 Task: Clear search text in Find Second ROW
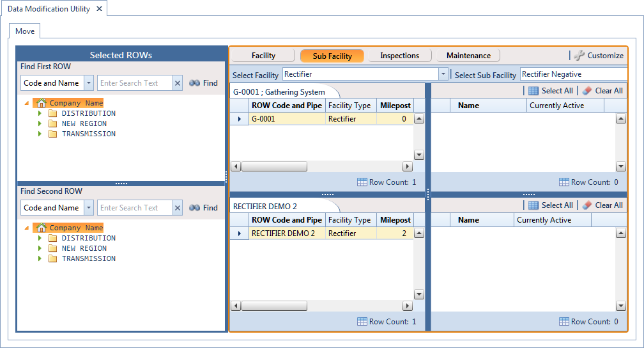[x=178, y=208]
